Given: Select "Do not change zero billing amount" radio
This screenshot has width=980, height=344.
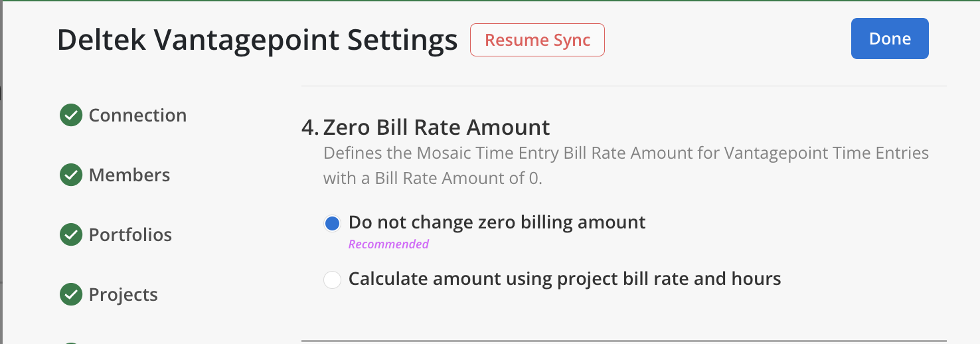Looking at the screenshot, I should point(332,223).
